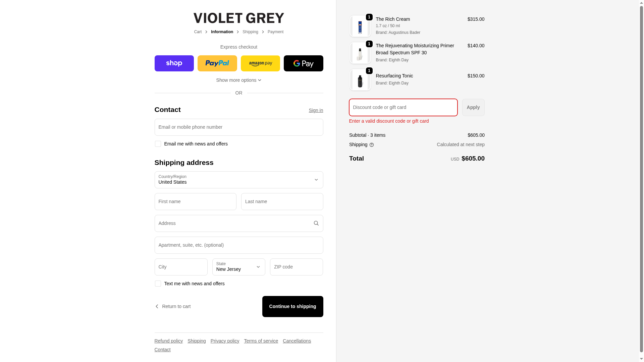Go to Cart breadcrumb step
The image size is (644, 362).
tap(198, 32)
